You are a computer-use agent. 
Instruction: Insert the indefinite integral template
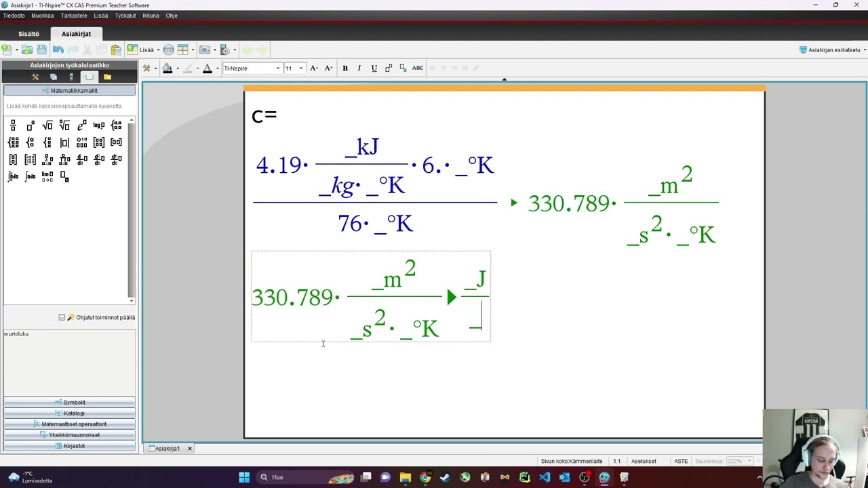click(x=30, y=176)
